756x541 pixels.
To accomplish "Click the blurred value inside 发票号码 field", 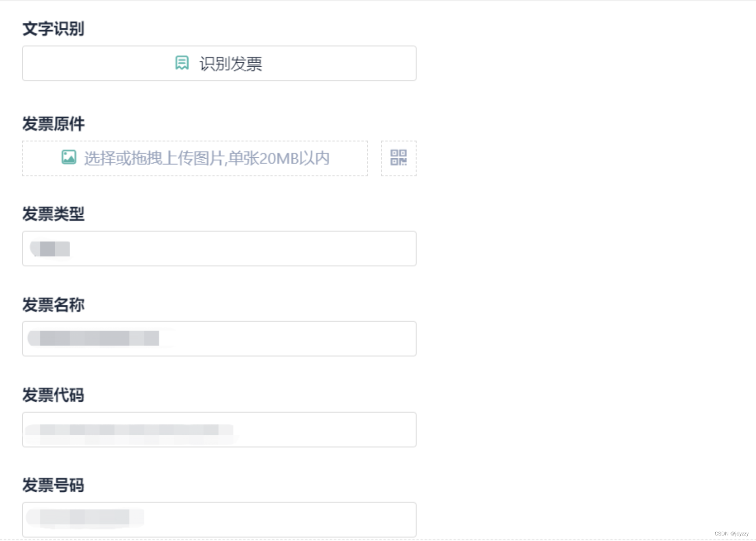I will [85, 517].
